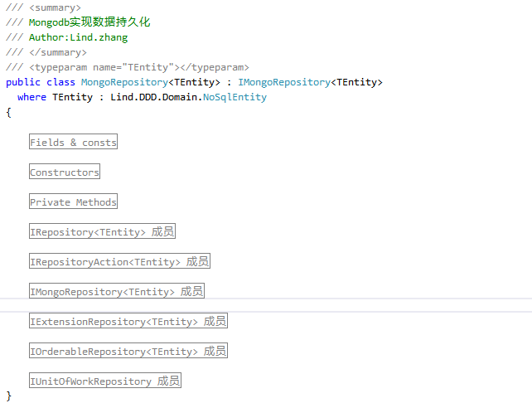Screen dimensions: 532x408
Task: Click the opening curly brace of the class
Action: [8, 112]
